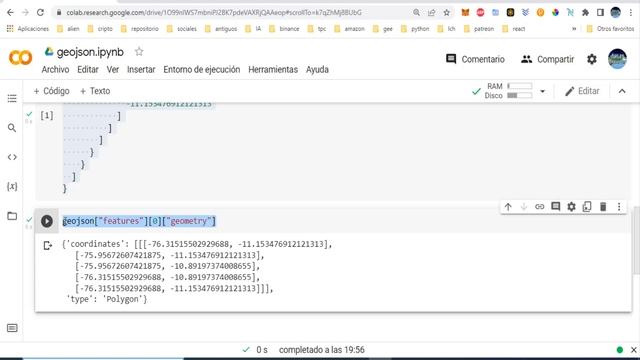Open the Insertar menu
The height and width of the screenshot is (360, 640).
point(141,69)
